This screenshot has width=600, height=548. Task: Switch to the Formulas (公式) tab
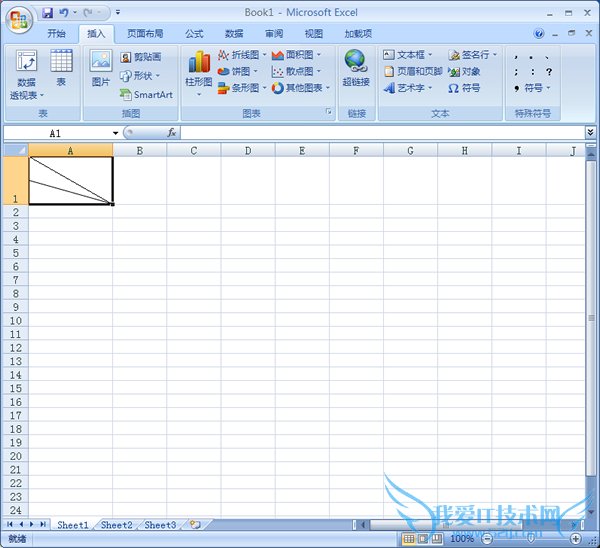click(x=194, y=34)
